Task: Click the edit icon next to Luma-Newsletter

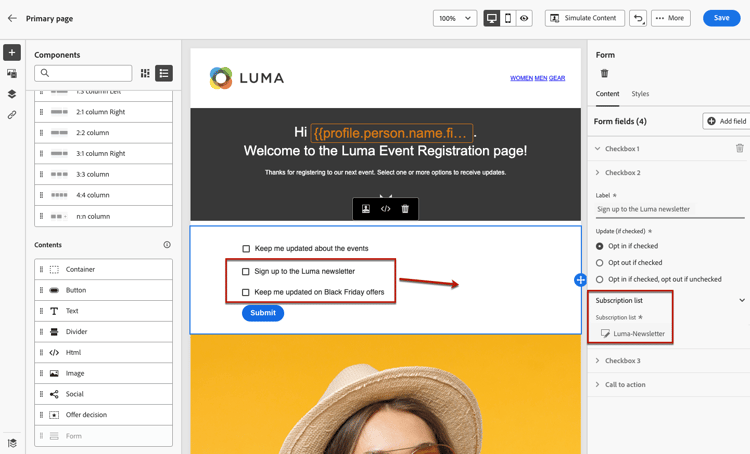Action: (605, 333)
